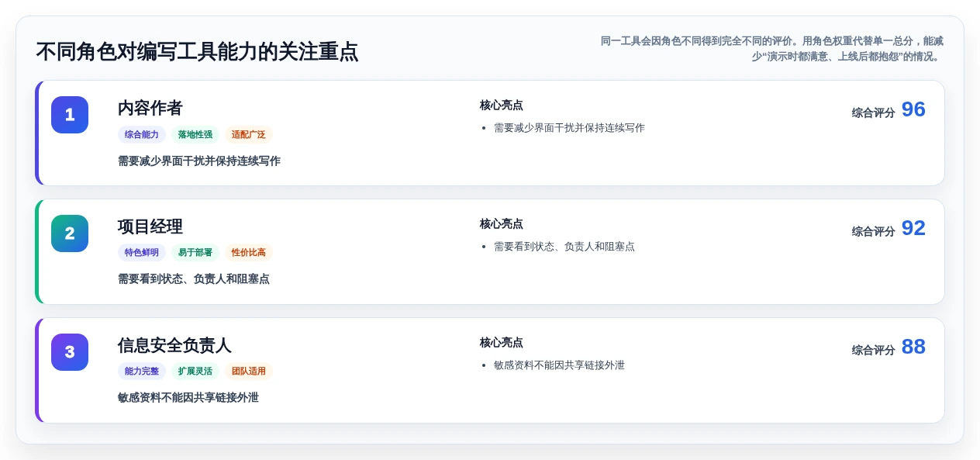Choose the 能力完整 tag
The image size is (980, 460).
[142, 371]
